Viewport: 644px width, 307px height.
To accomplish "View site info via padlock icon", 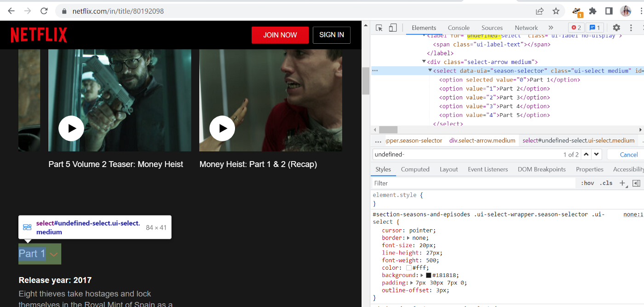I will tap(64, 11).
